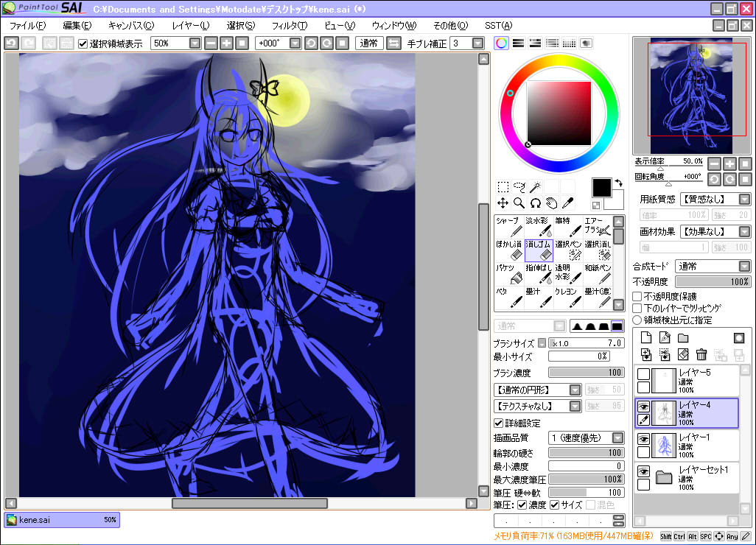Open the 描画品質 dropdown
This screenshot has height=545, width=756.
[x=617, y=437]
